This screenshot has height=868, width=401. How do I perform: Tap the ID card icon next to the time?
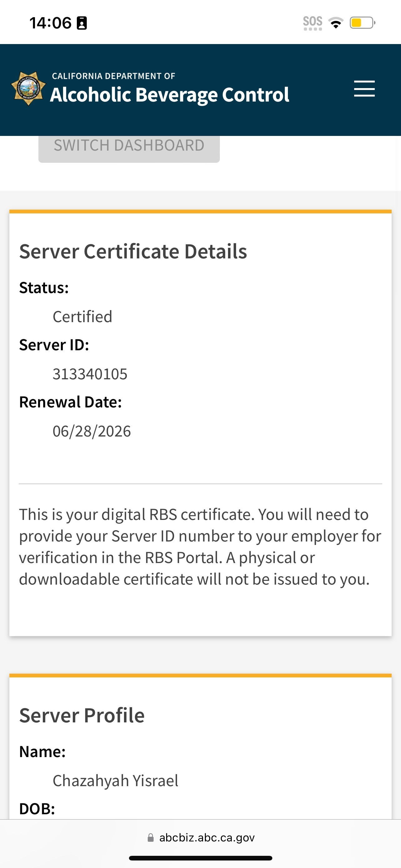tap(82, 23)
